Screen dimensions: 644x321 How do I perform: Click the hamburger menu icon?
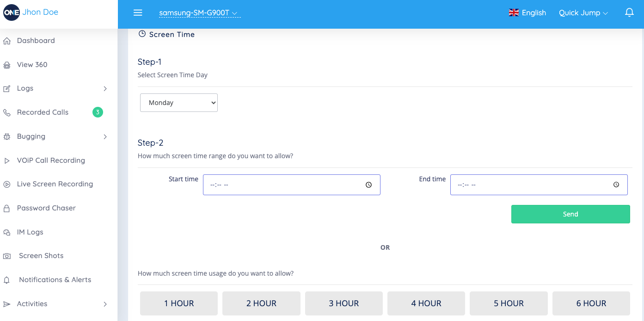tap(138, 13)
